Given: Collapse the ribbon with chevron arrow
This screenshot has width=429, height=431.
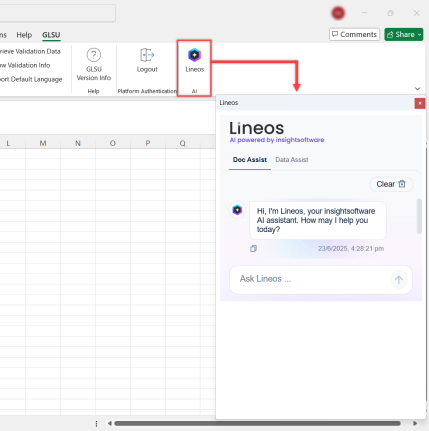Looking at the screenshot, I should [x=417, y=89].
